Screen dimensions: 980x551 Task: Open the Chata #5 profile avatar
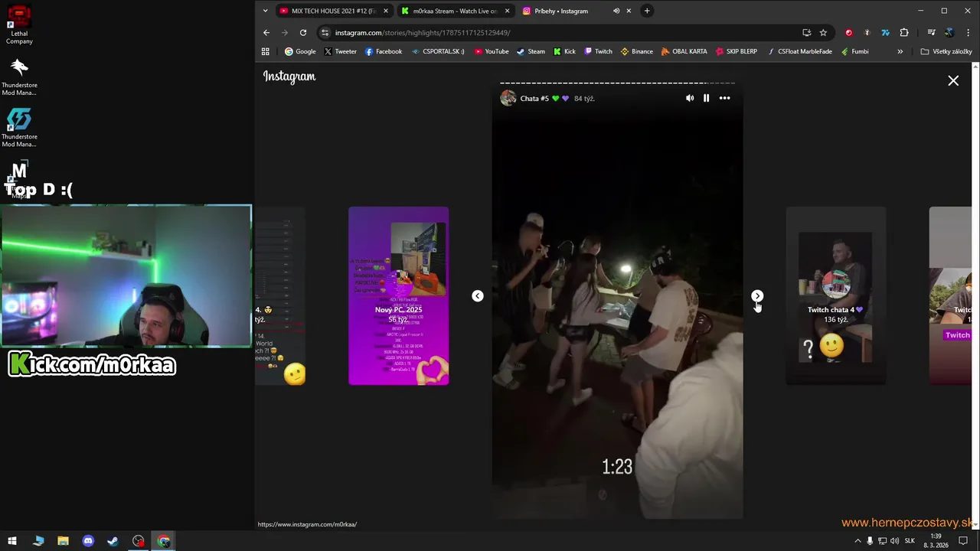(x=508, y=98)
